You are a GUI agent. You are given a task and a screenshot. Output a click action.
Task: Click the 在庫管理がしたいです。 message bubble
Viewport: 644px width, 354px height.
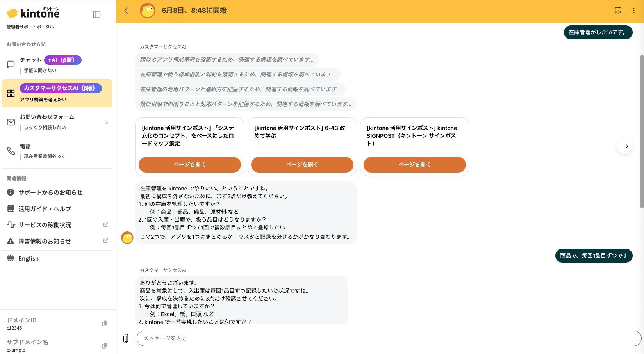[x=598, y=32]
